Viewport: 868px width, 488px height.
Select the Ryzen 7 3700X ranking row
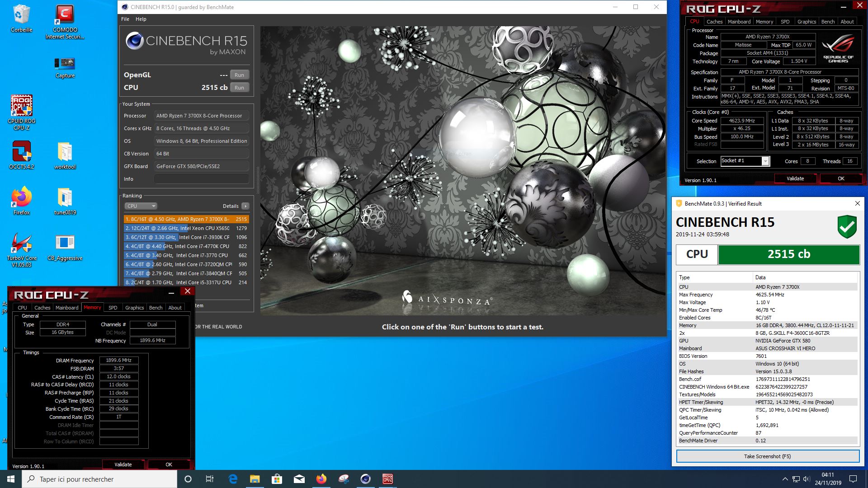tap(186, 219)
